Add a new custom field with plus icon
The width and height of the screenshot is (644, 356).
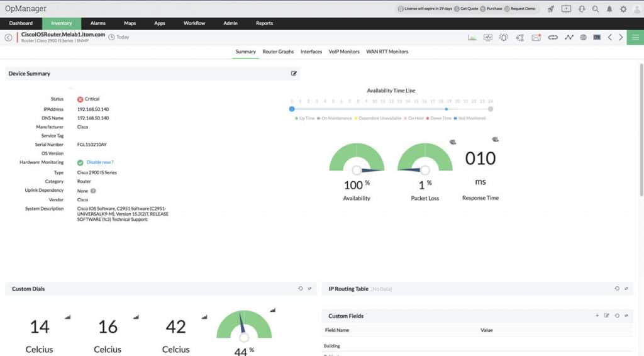[597, 316]
